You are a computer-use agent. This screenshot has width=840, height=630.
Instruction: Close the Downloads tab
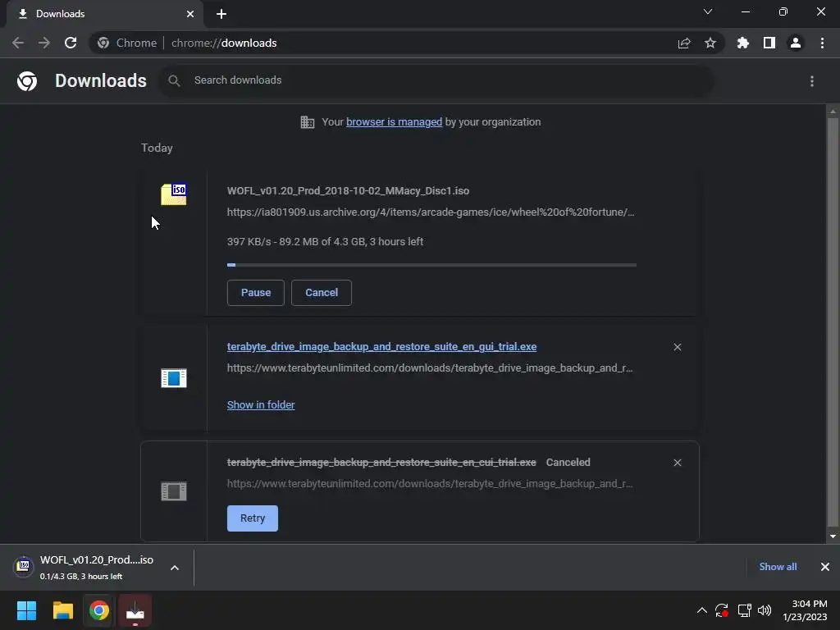(x=190, y=14)
